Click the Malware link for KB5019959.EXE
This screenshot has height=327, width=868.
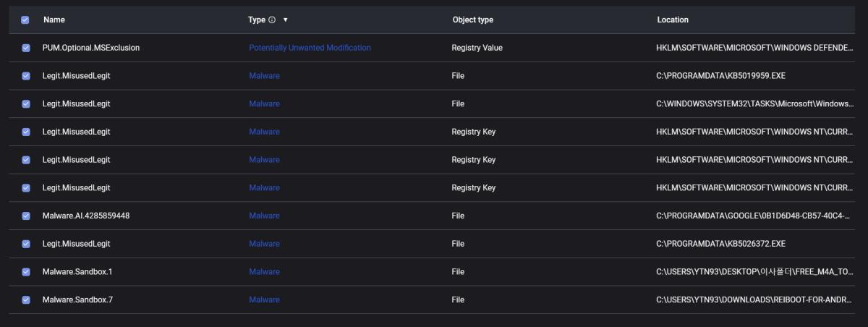point(264,76)
